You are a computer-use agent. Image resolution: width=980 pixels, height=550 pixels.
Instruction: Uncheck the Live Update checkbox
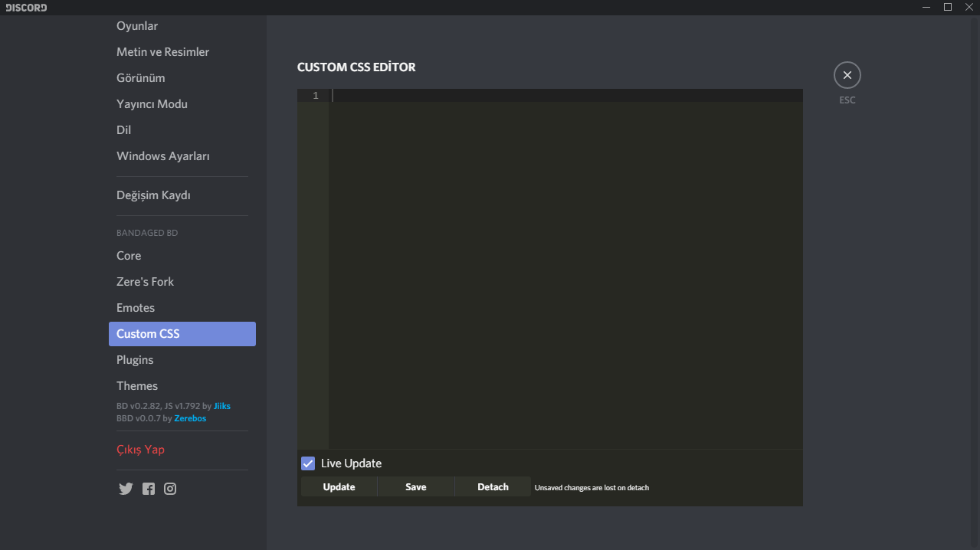click(x=308, y=463)
